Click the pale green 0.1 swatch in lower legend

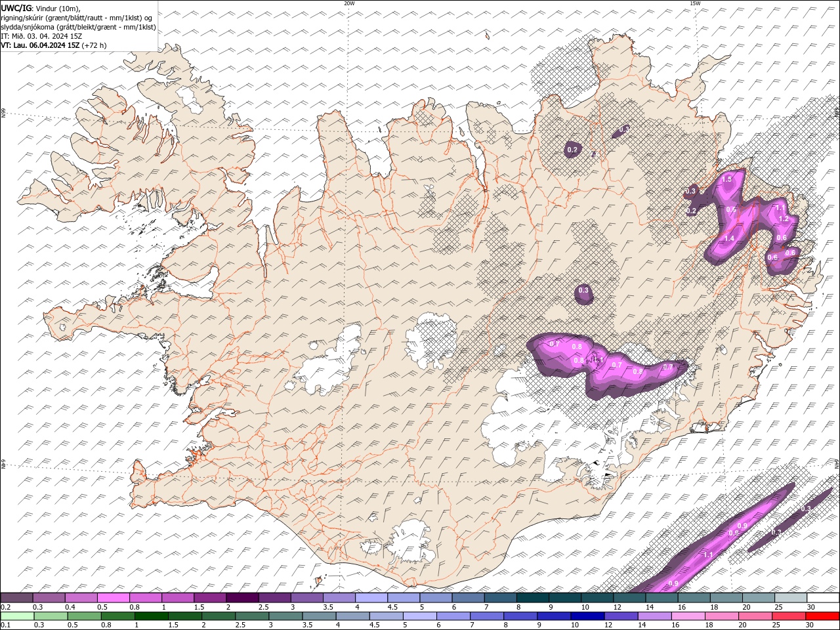[x=18, y=616]
